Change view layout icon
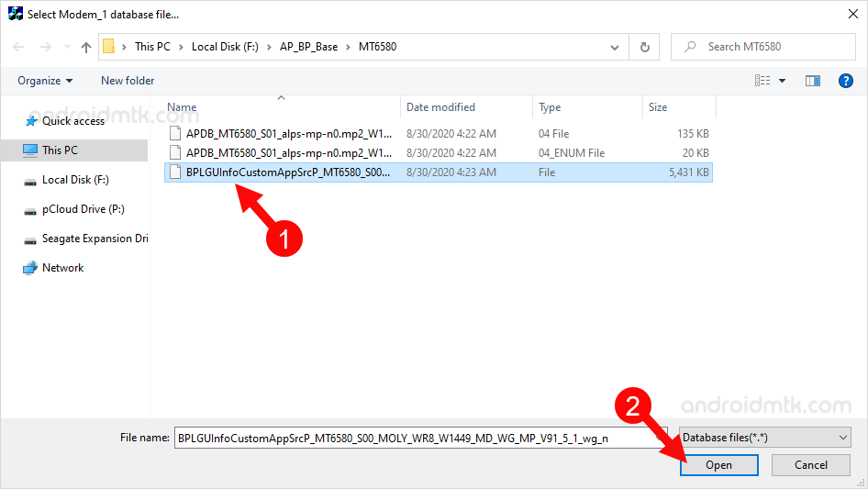Screen dimensions: 868x489 pyautogui.click(x=762, y=81)
